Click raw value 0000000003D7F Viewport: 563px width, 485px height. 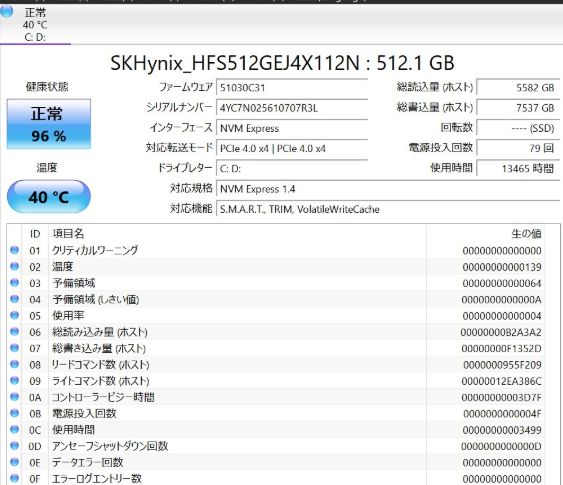(x=501, y=398)
